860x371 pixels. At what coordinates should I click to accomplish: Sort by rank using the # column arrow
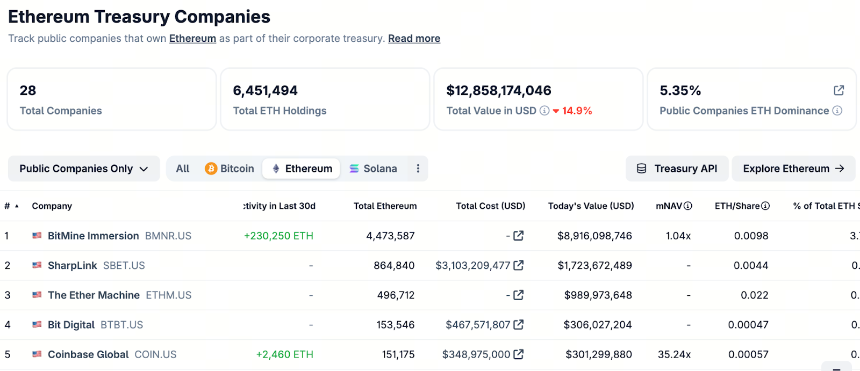tap(16, 206)
